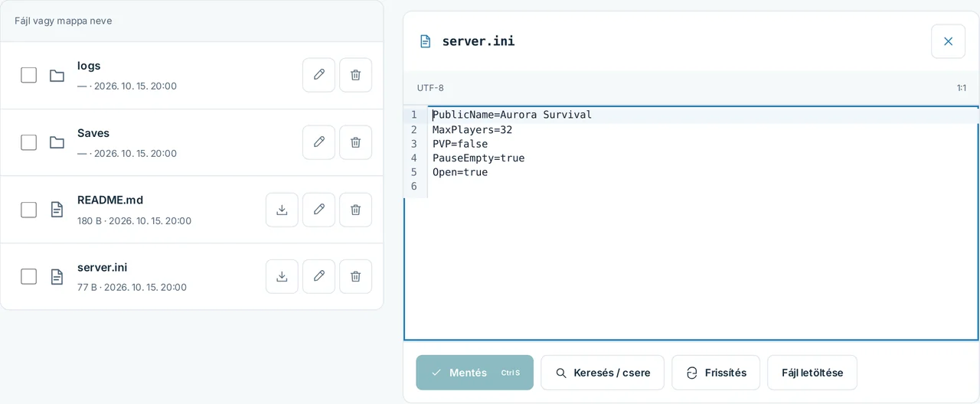The image size is (980, 404).
Task: Select the Saves folder checkbox
Action: pyautogui.click(x=28, y=142)
